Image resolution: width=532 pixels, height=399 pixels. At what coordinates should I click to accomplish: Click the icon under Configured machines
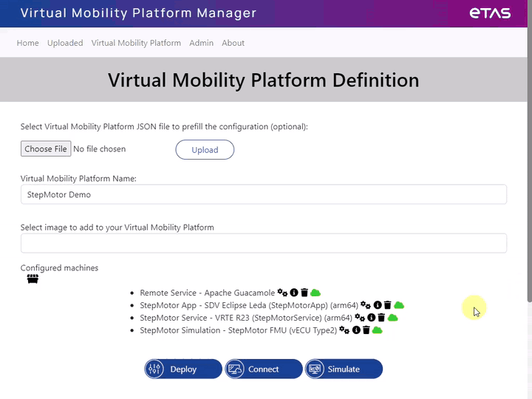[33, 279]
